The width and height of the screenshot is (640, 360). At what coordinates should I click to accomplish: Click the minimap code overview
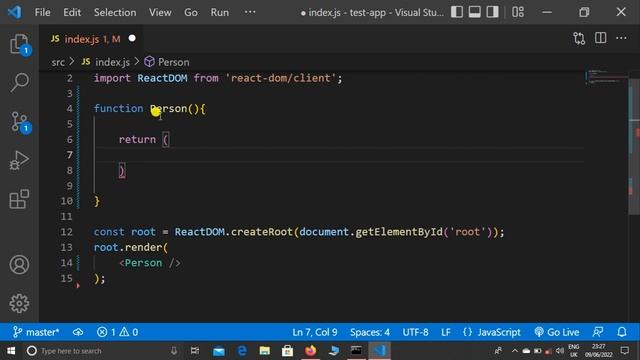tap(606, 77)
